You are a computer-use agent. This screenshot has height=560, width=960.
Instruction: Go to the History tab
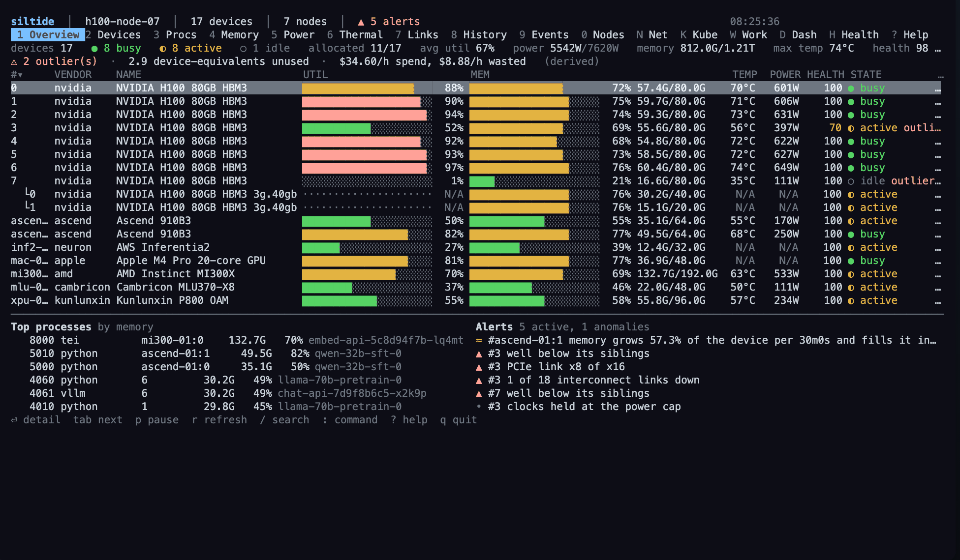[x=479, y=35]
